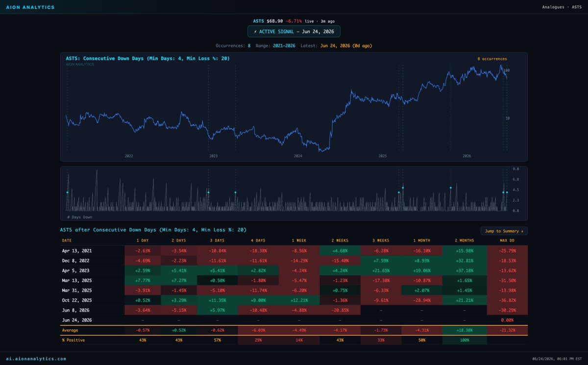Click the Occurrences: 8 stat
Viewport: 588px width, 365px height.
[233, 46]
